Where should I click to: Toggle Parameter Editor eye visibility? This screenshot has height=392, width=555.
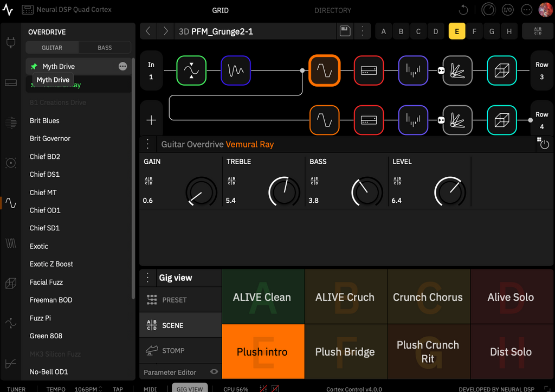click(x=214, y=371)
